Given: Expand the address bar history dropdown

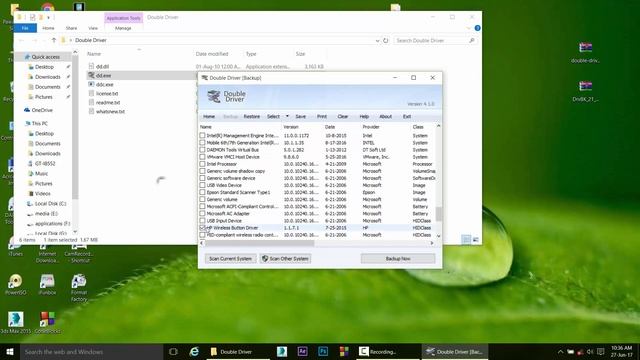Looking at the screenshot, I should [x=377, y=40].
